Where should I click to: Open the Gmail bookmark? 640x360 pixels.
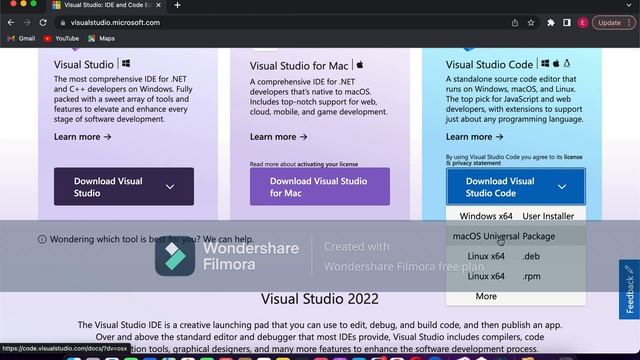(x=21, y=38)
